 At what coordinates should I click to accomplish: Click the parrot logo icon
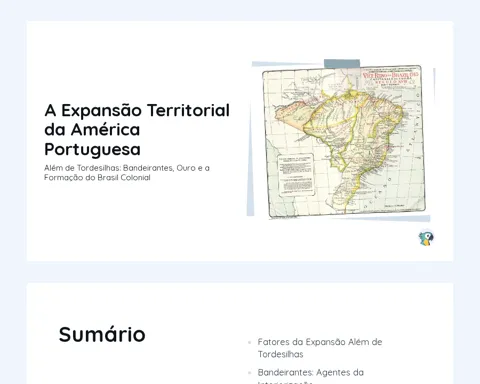426,238
